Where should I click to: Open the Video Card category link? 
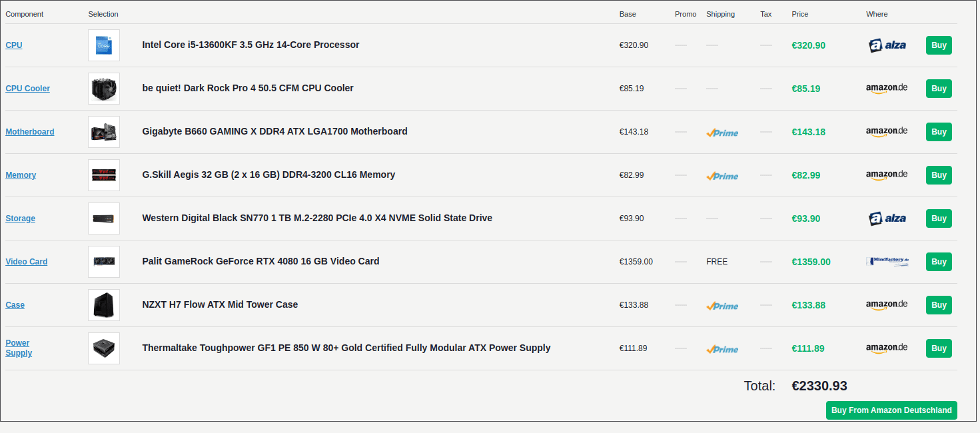click(27, 262)
